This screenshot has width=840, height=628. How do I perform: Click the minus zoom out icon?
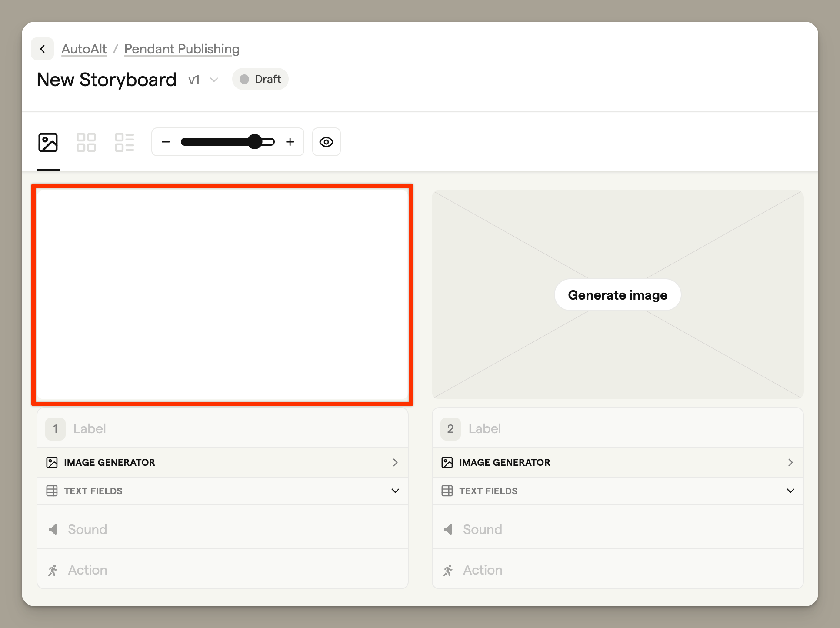coord(166,142)
